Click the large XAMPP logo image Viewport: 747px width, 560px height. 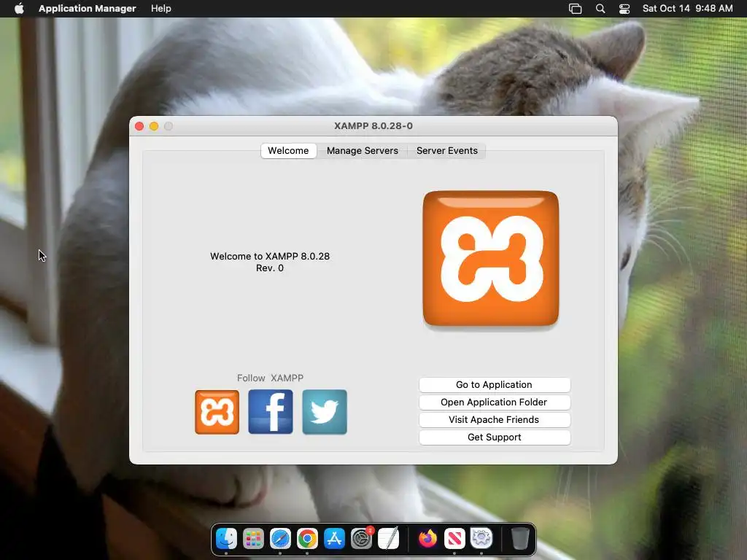coord(491,259)
